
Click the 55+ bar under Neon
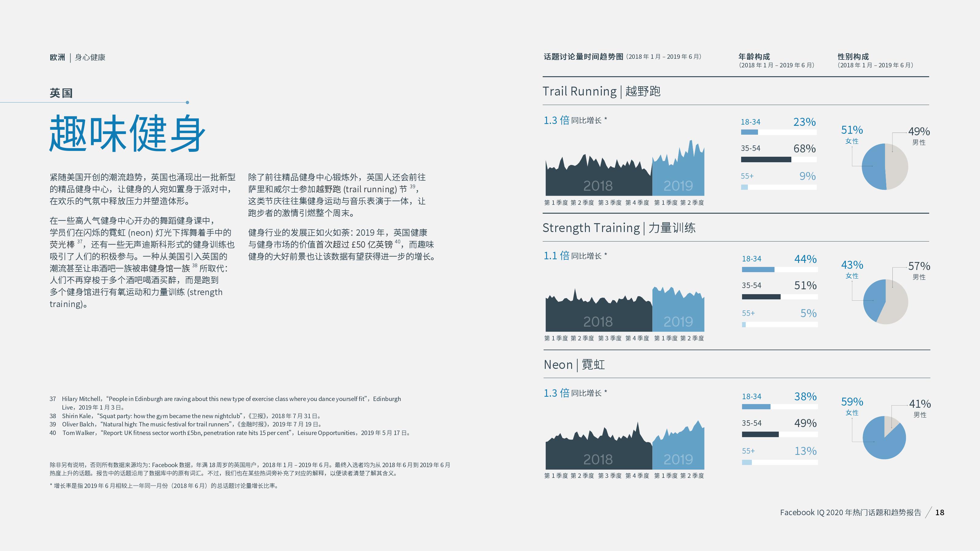click(x=747, y=463)
